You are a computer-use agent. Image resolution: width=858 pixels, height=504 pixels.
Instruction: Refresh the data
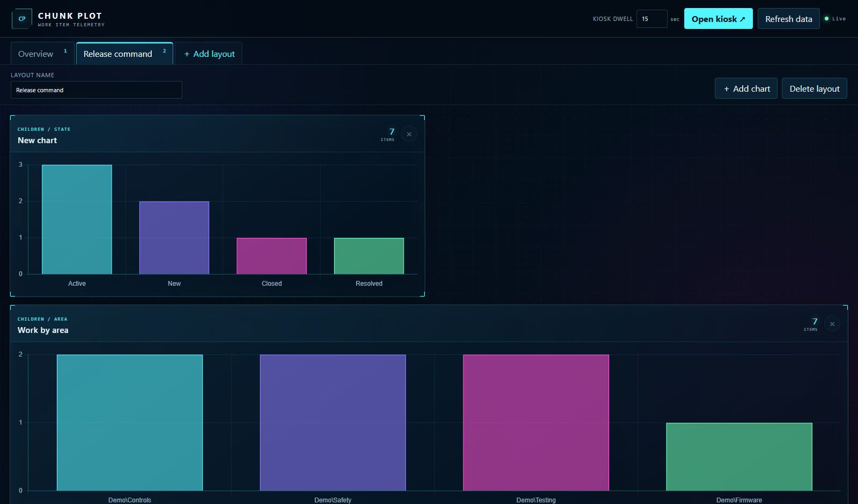click(789, 19)
